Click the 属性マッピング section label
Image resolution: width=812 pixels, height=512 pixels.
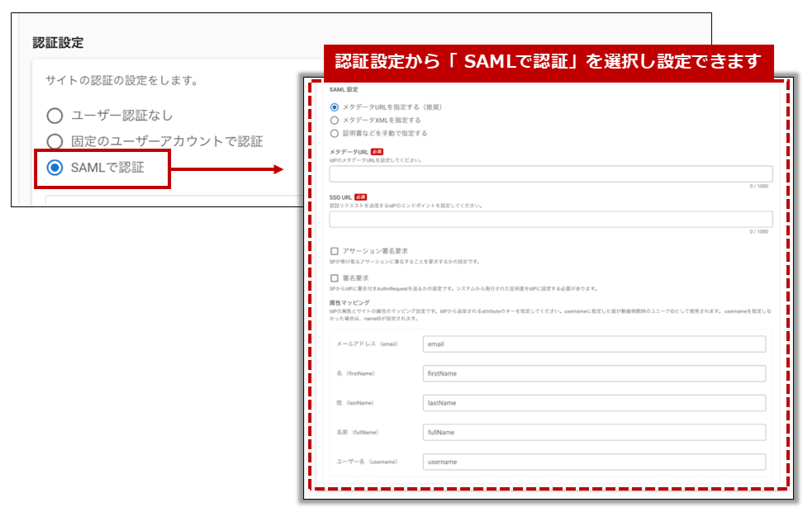click(x=349, y=303)
